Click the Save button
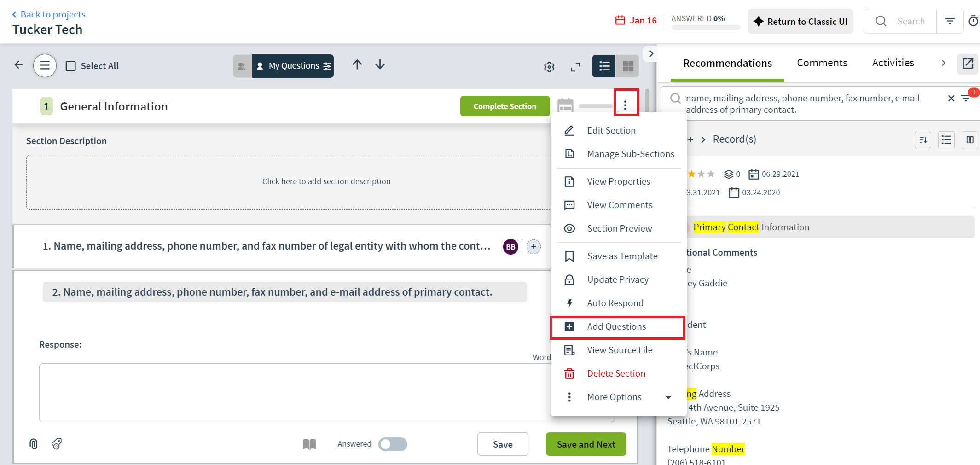 [x=503, y=444]
